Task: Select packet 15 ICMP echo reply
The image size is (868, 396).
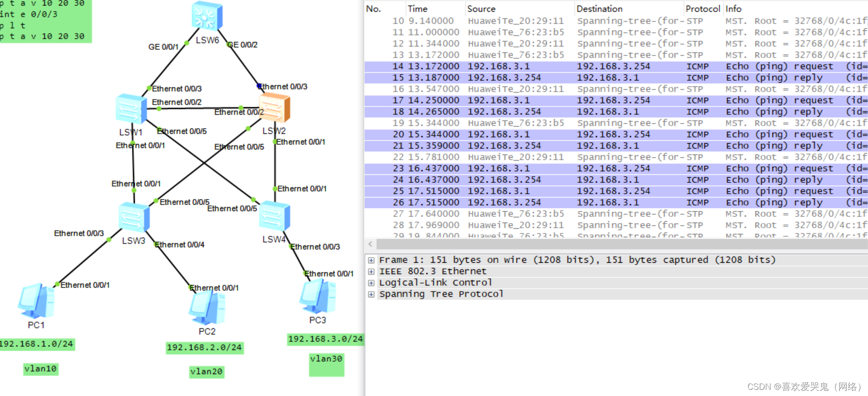Action: pyautogui.click(x=616, y=78)
